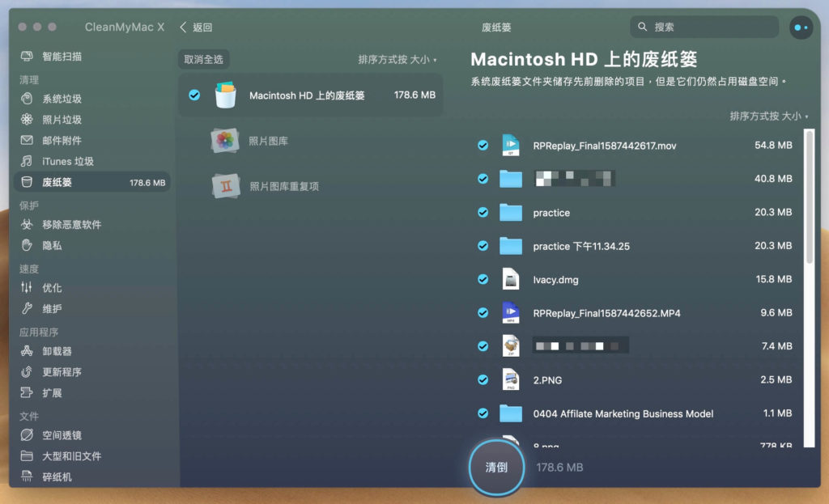The height and width of the screenshot is (504, 829).
Task: Click the 照片图库 Photos library icon
Action: (225, 141)
